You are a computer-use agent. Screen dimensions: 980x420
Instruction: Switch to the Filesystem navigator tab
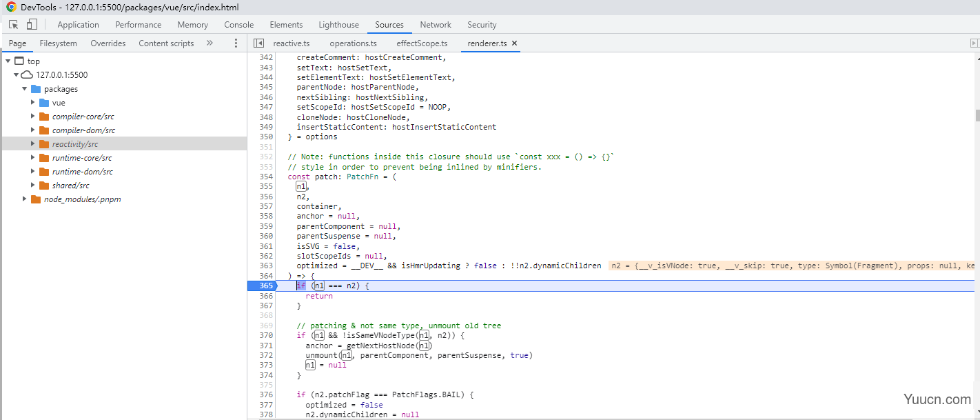tap(58, 43)
